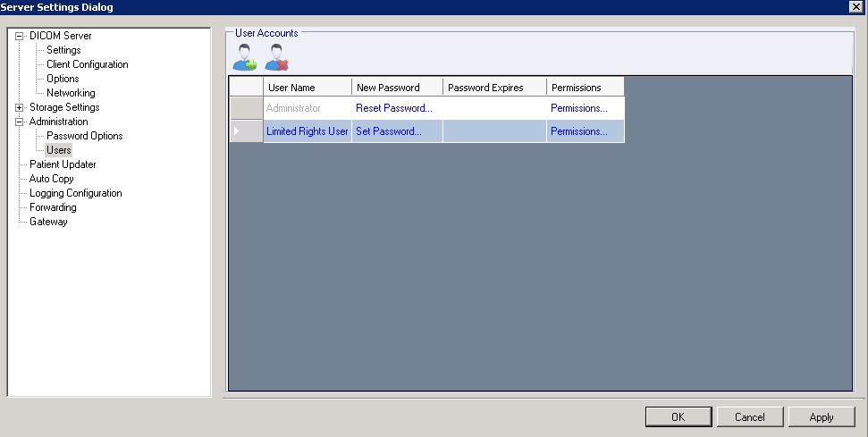Open Password Options tree item
The height and width of the screenshot is (437, 868).
coord(85,136)
